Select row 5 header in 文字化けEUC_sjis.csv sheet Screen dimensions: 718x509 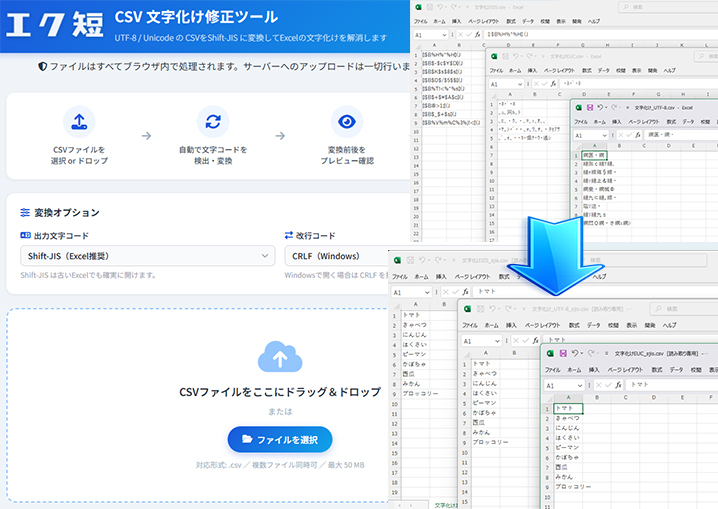point(547,448)
